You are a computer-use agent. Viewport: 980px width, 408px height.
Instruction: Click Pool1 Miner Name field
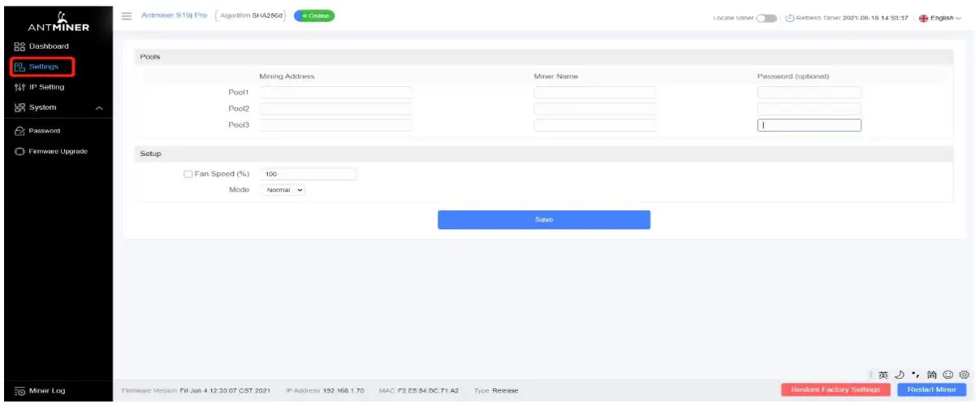595,93
